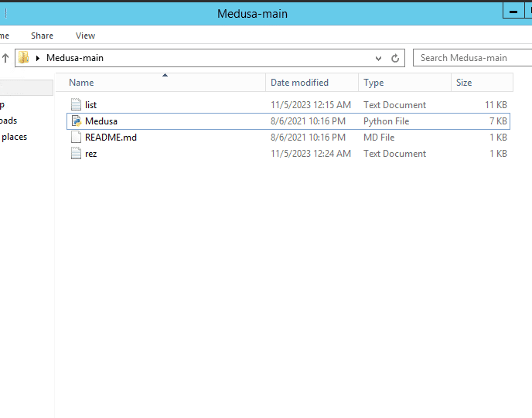This screenshot has height=418, width=532.
Task: Minimize the Medusa-main window
Action: coord(513,12)
